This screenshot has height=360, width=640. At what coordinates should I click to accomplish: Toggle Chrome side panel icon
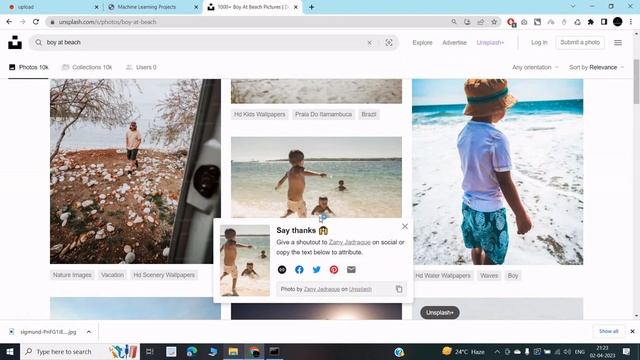[604, 22]
